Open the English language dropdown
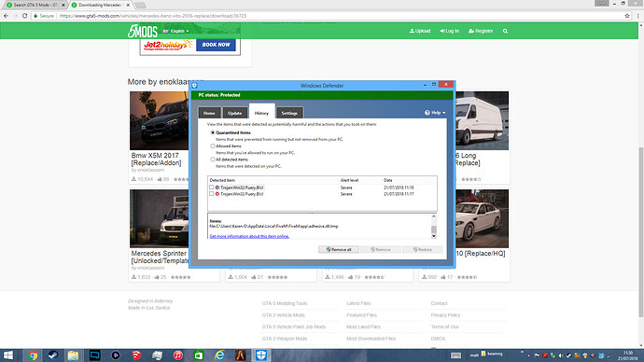The image size is (644, 362). pyautogui.click(x=176, y=31)
